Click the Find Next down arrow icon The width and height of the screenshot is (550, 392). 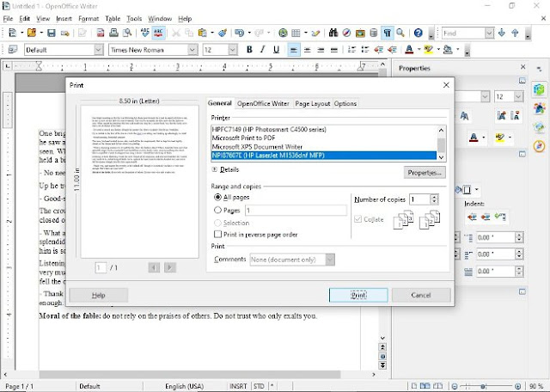pyautogui.click(x=502, y=34)
